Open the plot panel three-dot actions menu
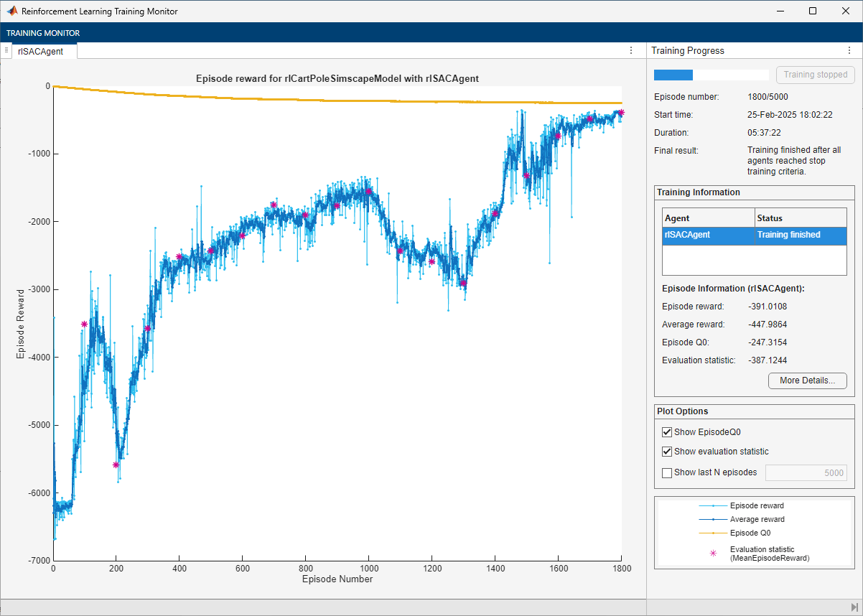The image size is (863, 616). [x=631, y=50]
